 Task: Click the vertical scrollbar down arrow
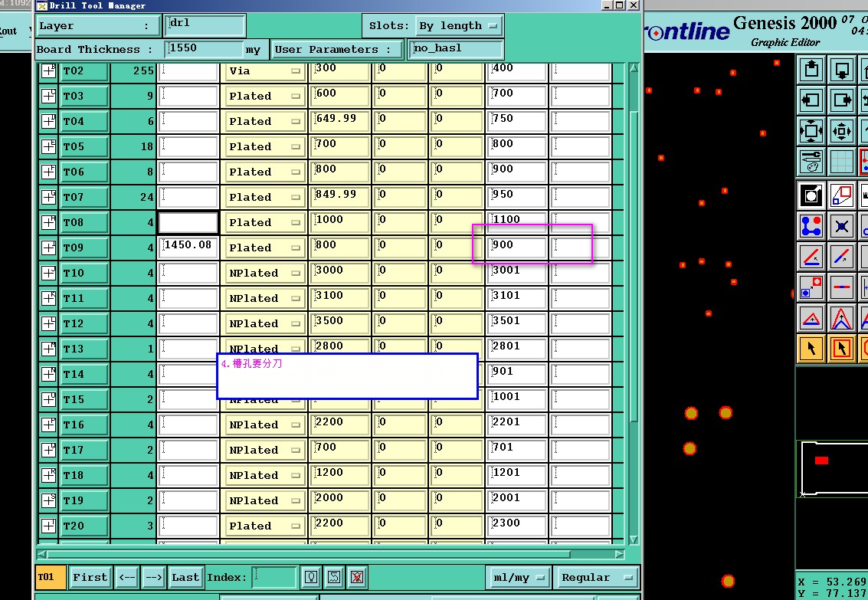click(x=634, y=539)
